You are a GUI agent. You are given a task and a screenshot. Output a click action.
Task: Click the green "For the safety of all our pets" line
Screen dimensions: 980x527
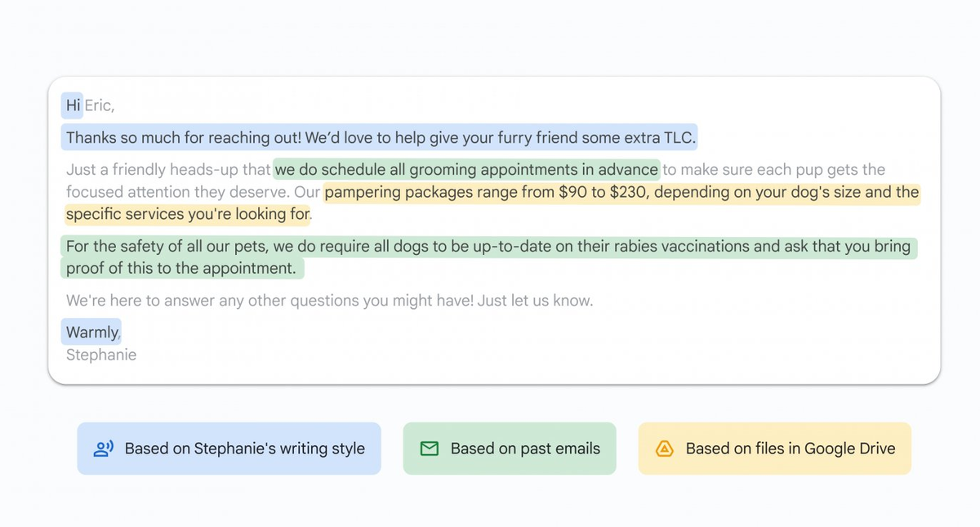tap(488, 247)
